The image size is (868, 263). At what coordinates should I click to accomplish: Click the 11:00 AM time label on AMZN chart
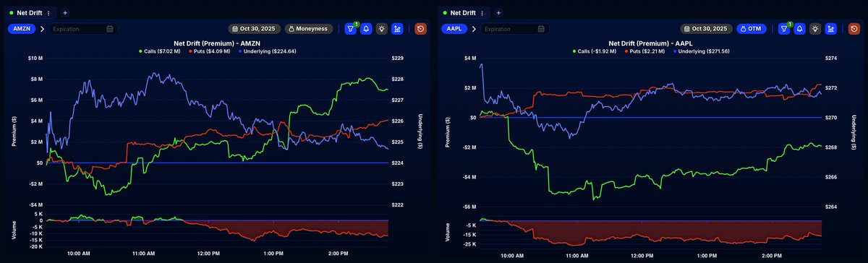(x=143, y=254)
